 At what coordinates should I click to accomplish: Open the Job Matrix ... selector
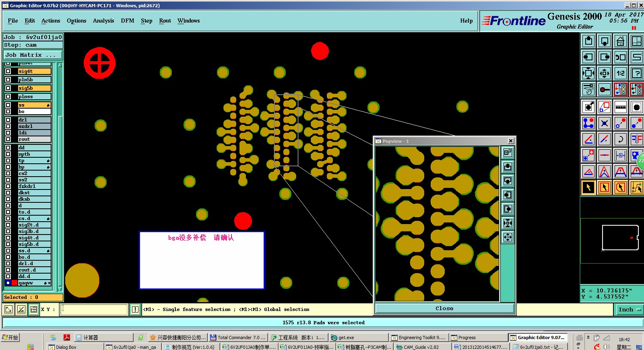pos(33,55)
